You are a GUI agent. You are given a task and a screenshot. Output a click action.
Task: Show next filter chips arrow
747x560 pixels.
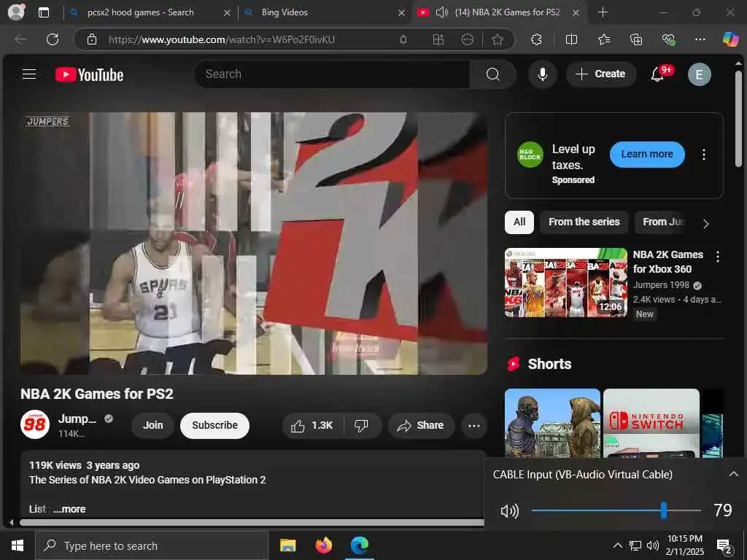tap(705, 223)
